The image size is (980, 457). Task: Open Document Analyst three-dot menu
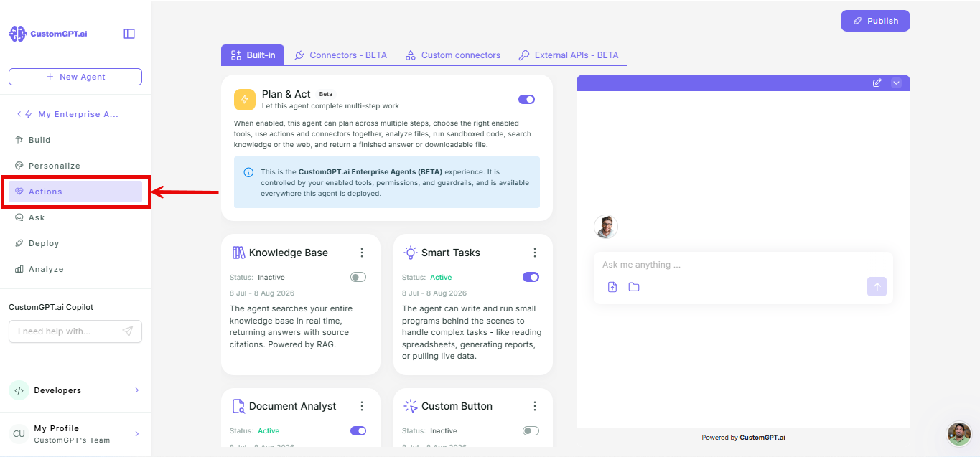362,406
